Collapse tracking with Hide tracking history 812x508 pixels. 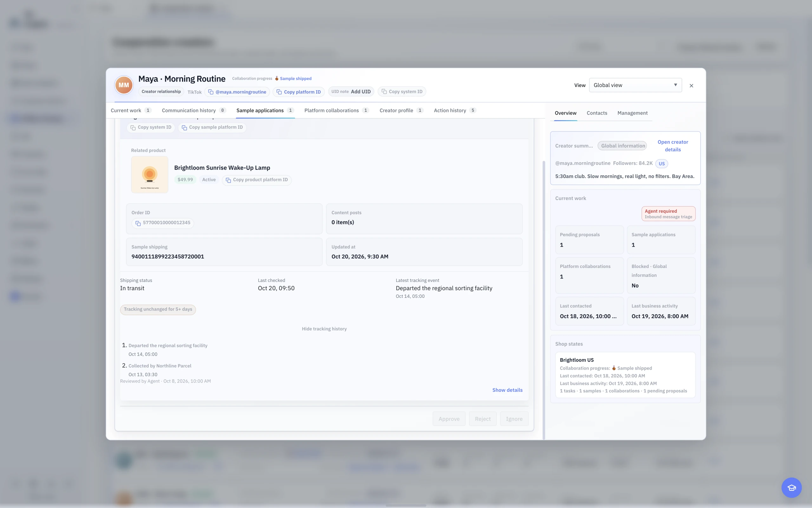pyautogui.click(x=324, y=329)
